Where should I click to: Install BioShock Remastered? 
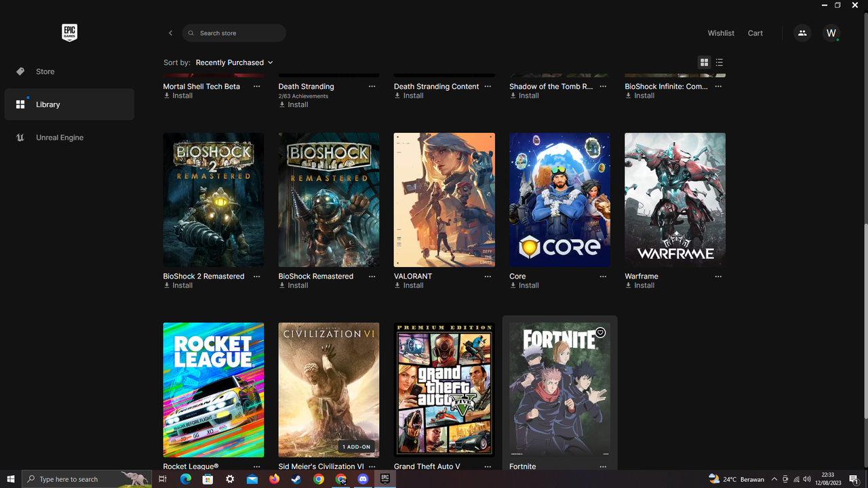click(x=294, y=285)
